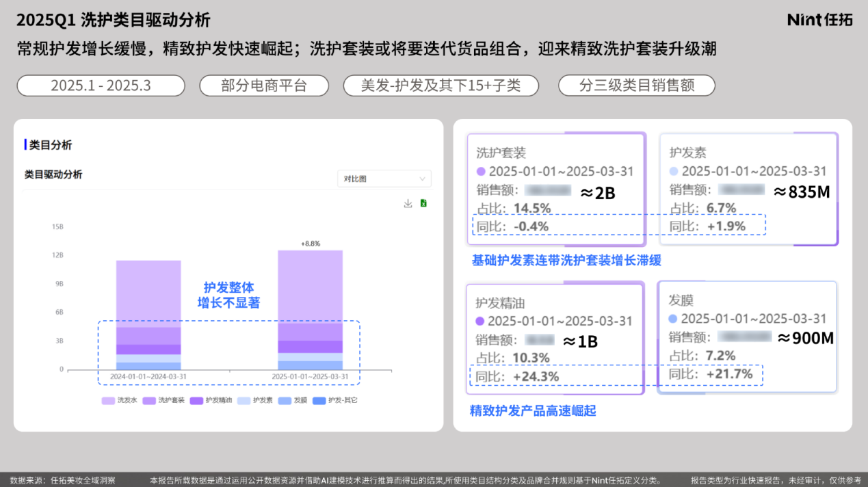Click the +8.8% label above 2025 bar
The width and height of the screenshot is (868, 487).
click(x=311, y=243)
